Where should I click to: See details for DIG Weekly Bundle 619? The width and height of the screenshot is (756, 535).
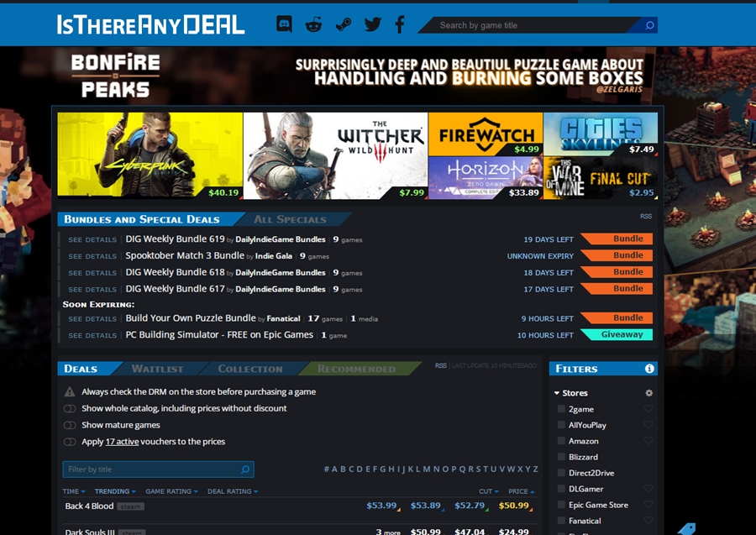coord(92,239)
